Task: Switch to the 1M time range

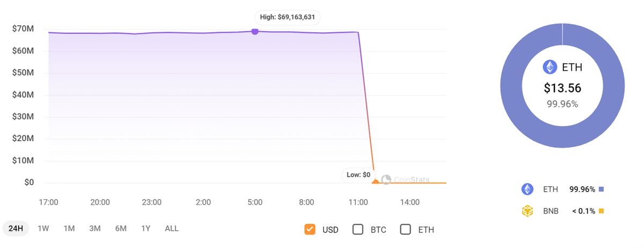Action: [69, 228]
